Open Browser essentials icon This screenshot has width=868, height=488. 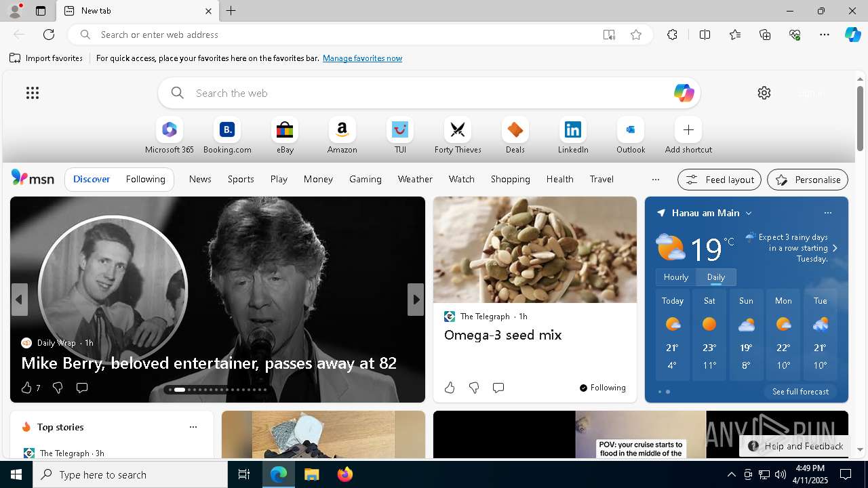795,35
